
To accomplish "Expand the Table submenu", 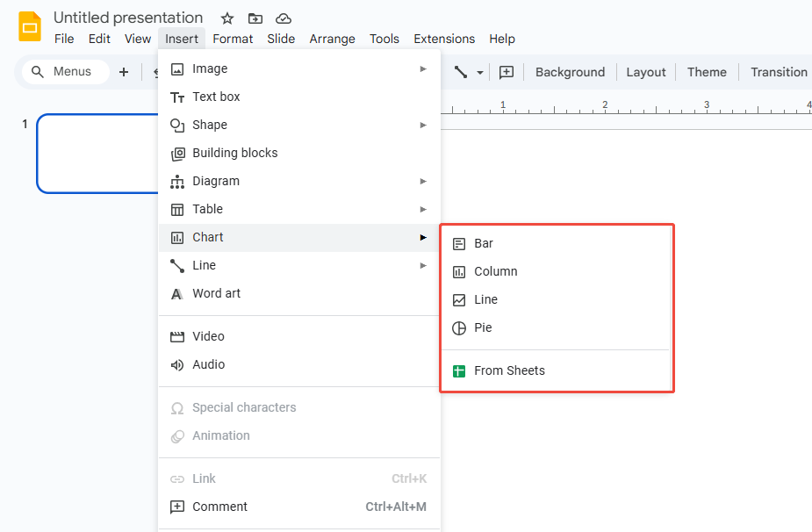I will (x=208, y=209).
